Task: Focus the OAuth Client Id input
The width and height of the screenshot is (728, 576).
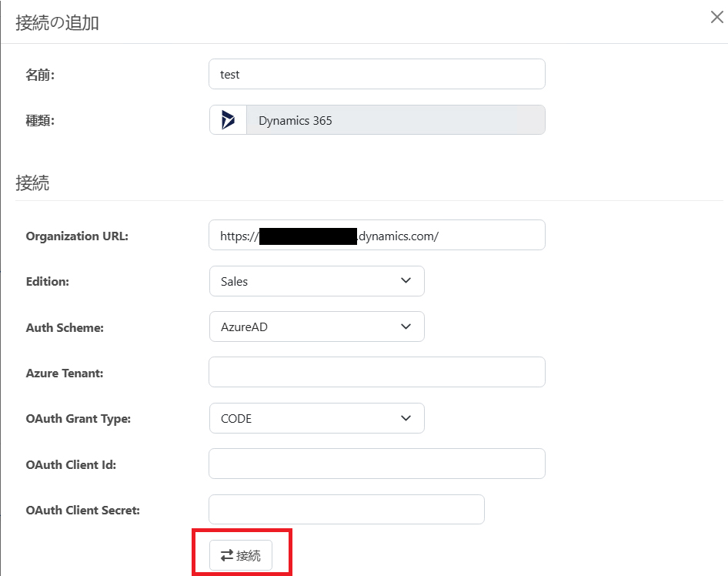Action: click(377, 464)
